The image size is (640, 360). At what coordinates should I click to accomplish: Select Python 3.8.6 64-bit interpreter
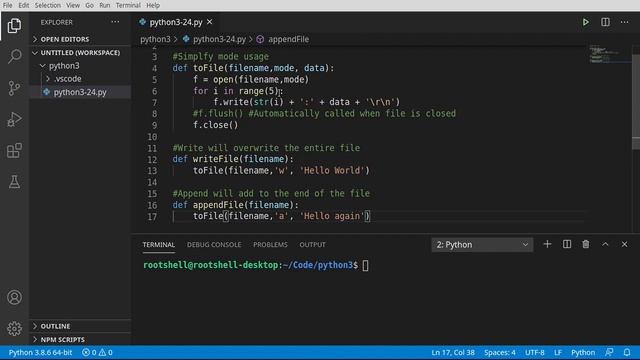pos(40,352)
